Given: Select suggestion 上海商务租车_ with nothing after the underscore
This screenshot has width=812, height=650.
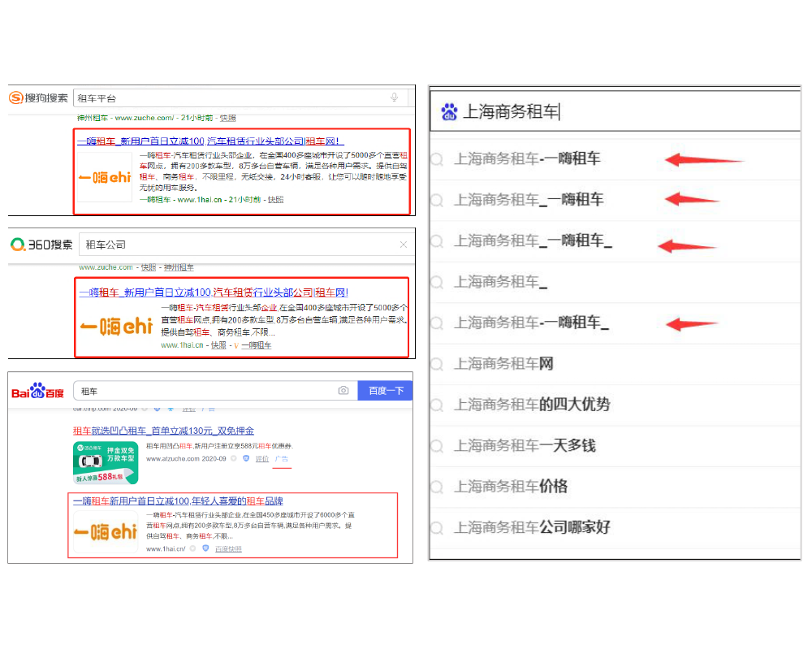Looking at the screenshot, I should 615,282.
